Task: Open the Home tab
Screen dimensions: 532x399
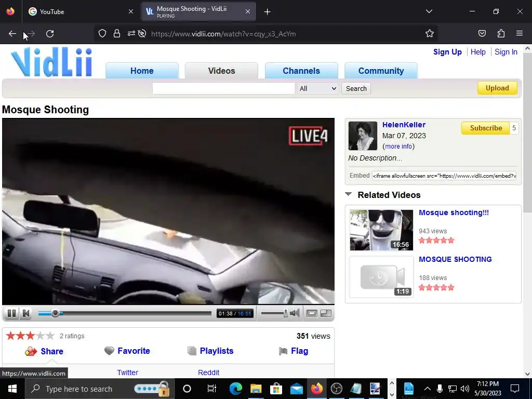Action: (142, 71)
